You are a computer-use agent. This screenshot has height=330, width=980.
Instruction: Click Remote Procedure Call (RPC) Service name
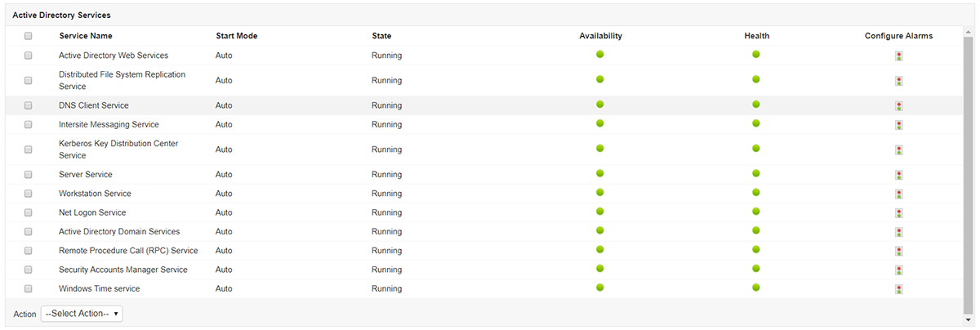click(128, 251)
